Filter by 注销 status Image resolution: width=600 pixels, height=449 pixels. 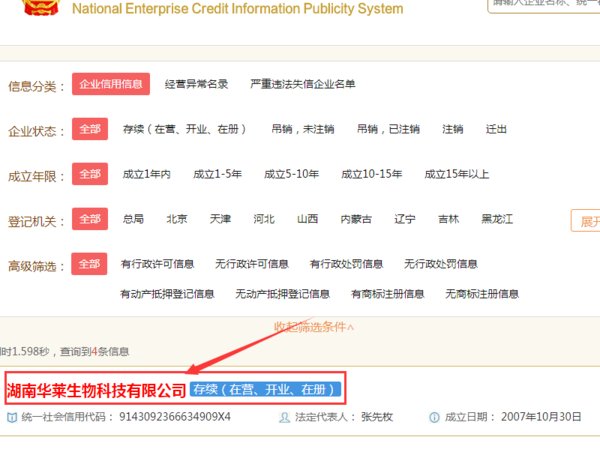pyautogui.click(x=453, y=129)
